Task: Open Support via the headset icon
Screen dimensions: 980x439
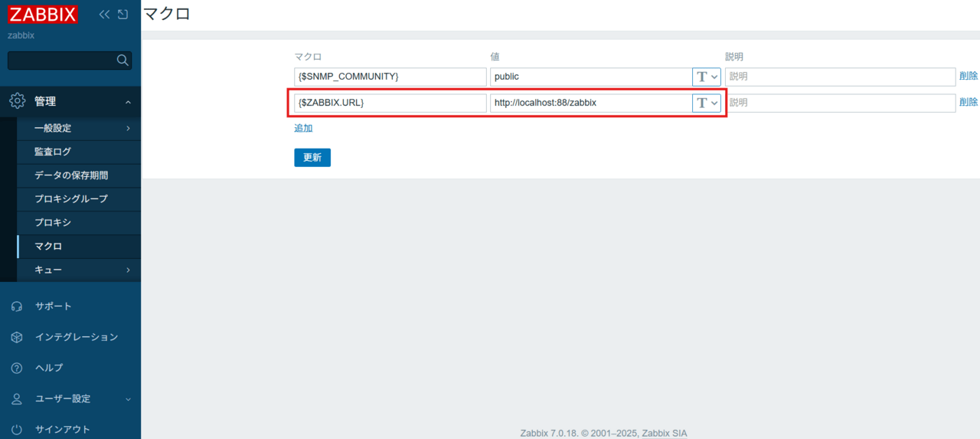Action: (17, 306)
